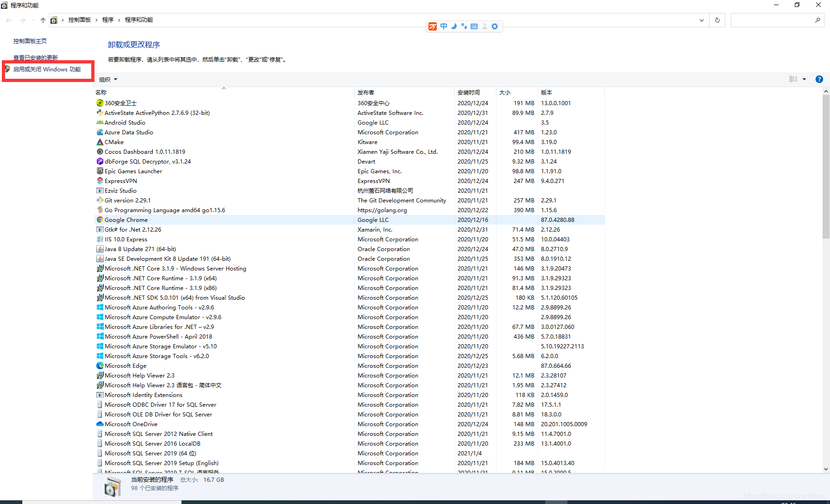Click the ActiveState ActivePython icon
830x504 pixels.
pyautogui.click(x=100, y=113)
